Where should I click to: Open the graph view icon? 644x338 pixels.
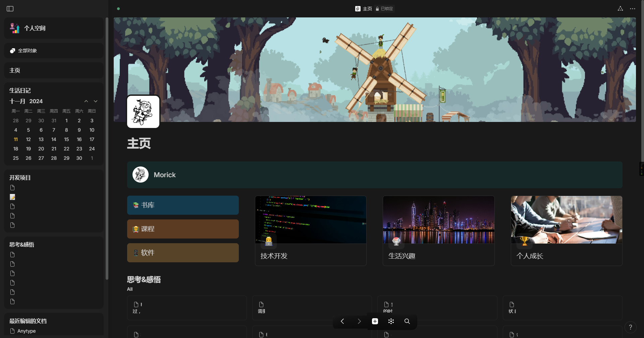tap(620, 9)
